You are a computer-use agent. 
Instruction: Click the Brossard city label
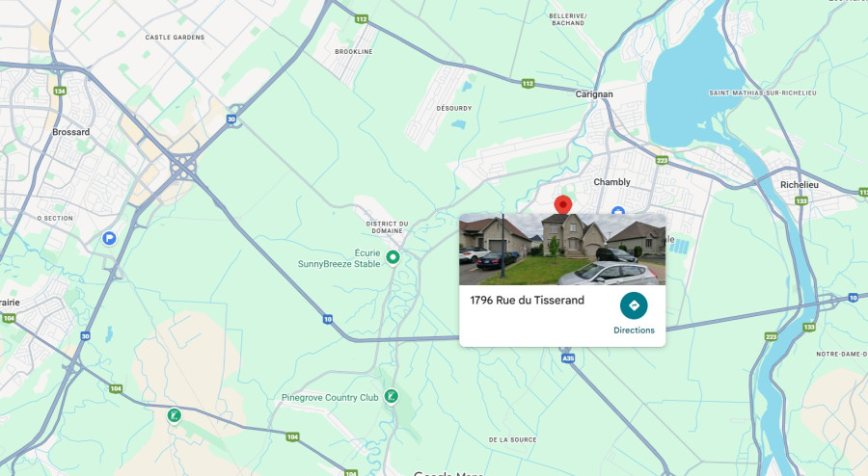[70, 132]
